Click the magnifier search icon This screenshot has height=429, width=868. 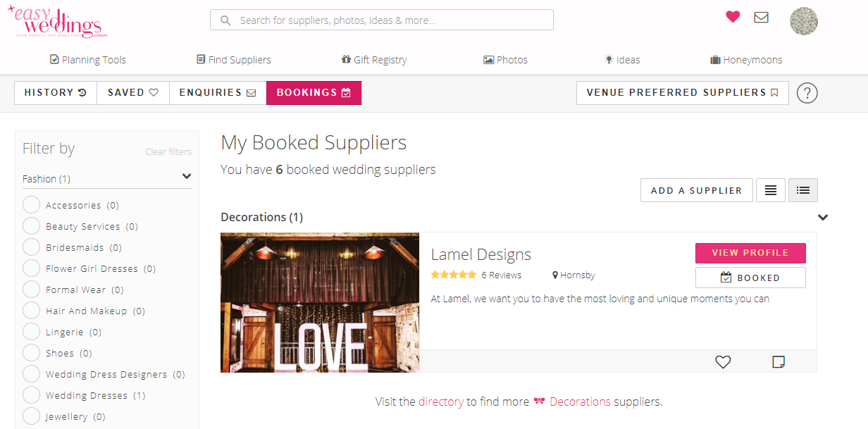[x=225, y=20]
